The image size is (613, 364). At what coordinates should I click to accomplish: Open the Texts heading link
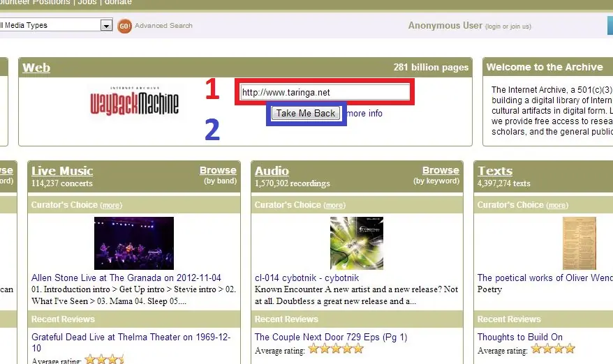pyautogui.click(x=495, y=171)
